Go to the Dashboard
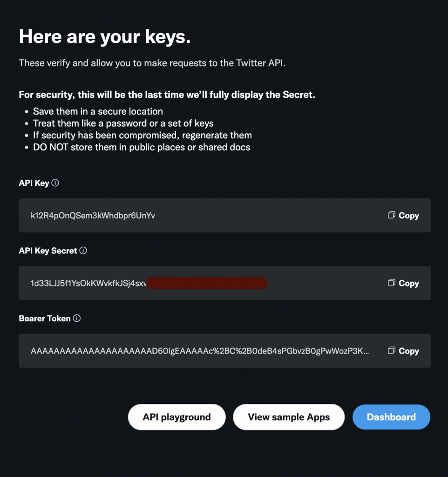The width and height of the screenshot is (448, 477). click(x=391, y=417)
